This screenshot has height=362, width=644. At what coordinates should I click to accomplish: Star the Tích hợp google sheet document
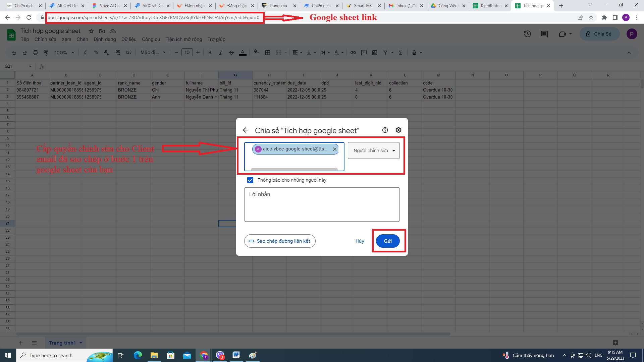point(91,31)
